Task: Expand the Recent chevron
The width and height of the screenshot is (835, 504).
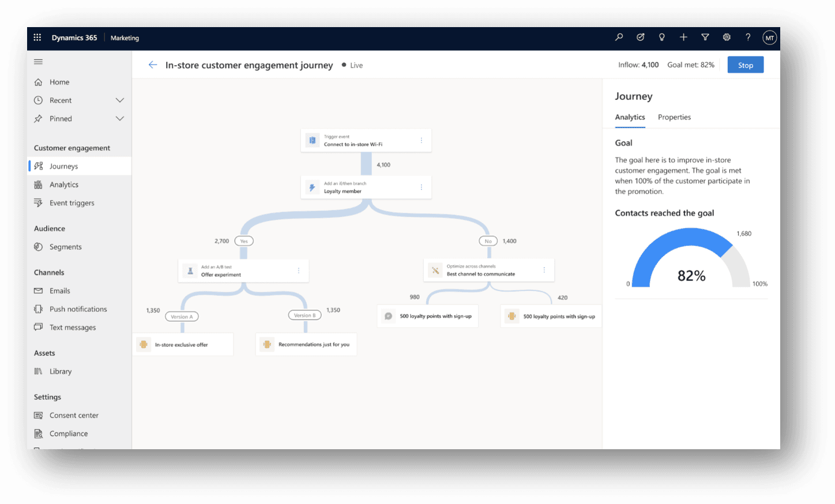Action: [120, 100]
